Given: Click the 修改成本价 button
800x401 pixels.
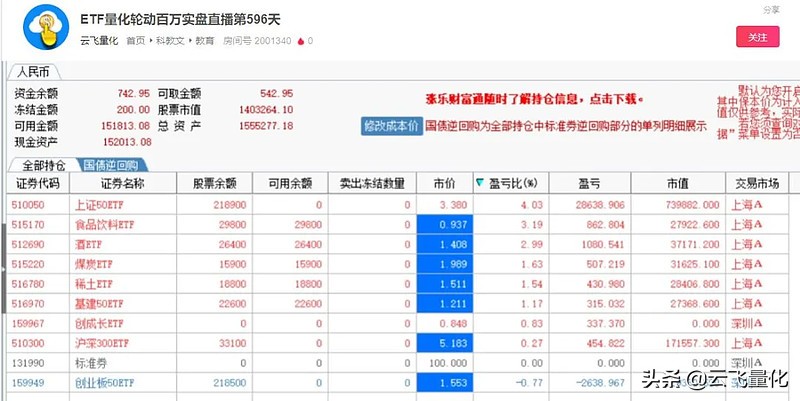Looking at the screenshot, I should pyautogui.click(x=392, y=126).
